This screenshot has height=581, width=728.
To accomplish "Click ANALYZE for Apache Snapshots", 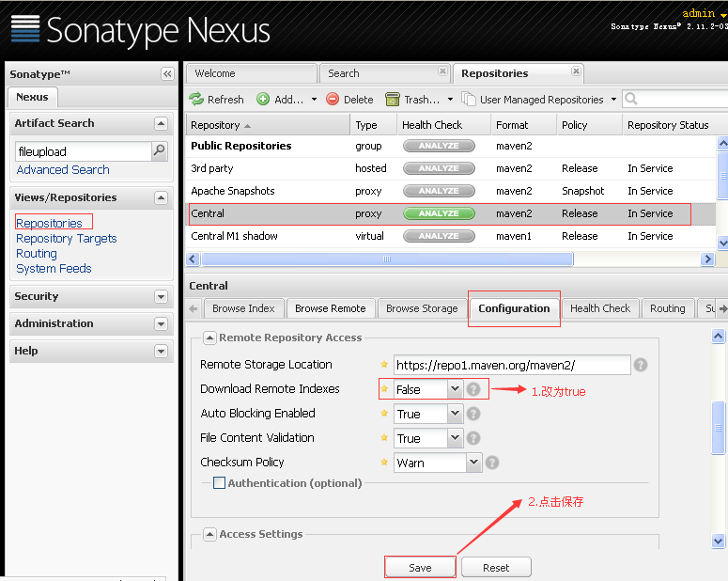I will [x=439, y=191].
